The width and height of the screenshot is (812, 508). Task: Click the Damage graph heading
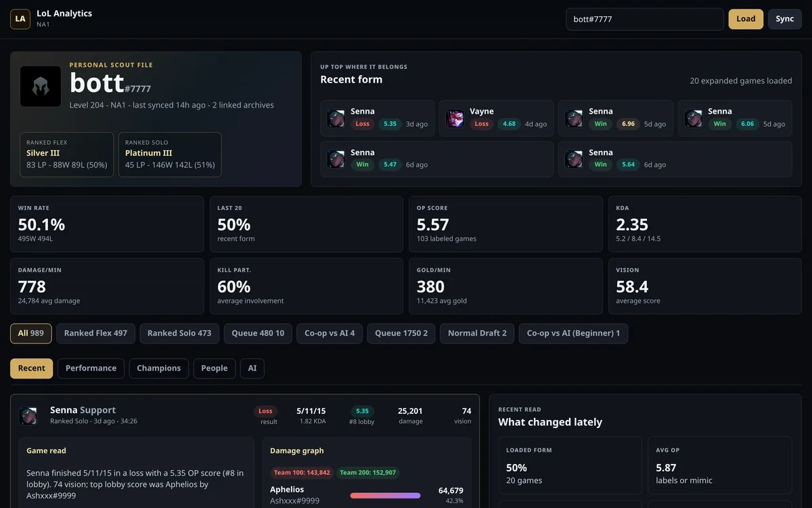coord(296,451)
